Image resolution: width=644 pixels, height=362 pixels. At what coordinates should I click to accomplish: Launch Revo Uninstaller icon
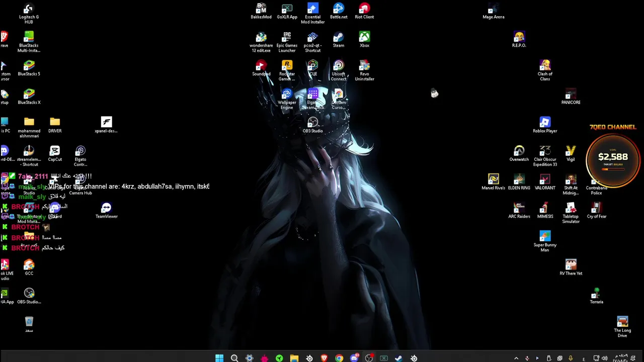tap(364, 71)
